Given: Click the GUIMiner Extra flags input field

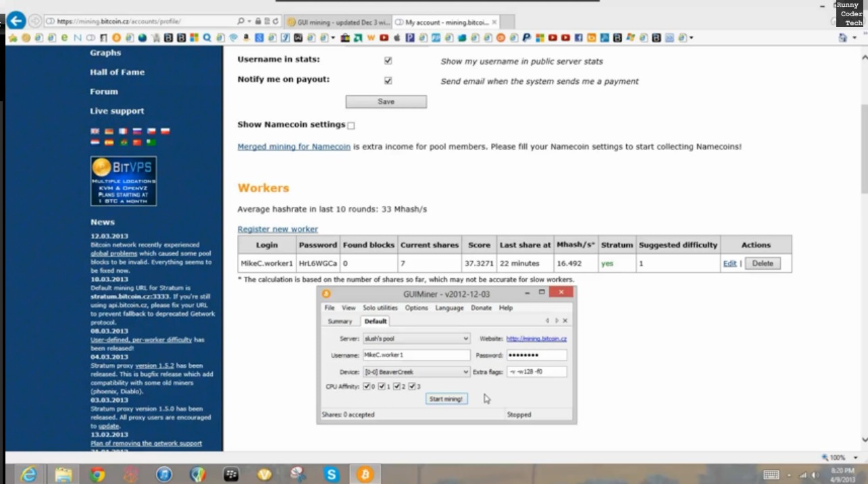Looking at the screenshot, I should click(x=536, y=372).
